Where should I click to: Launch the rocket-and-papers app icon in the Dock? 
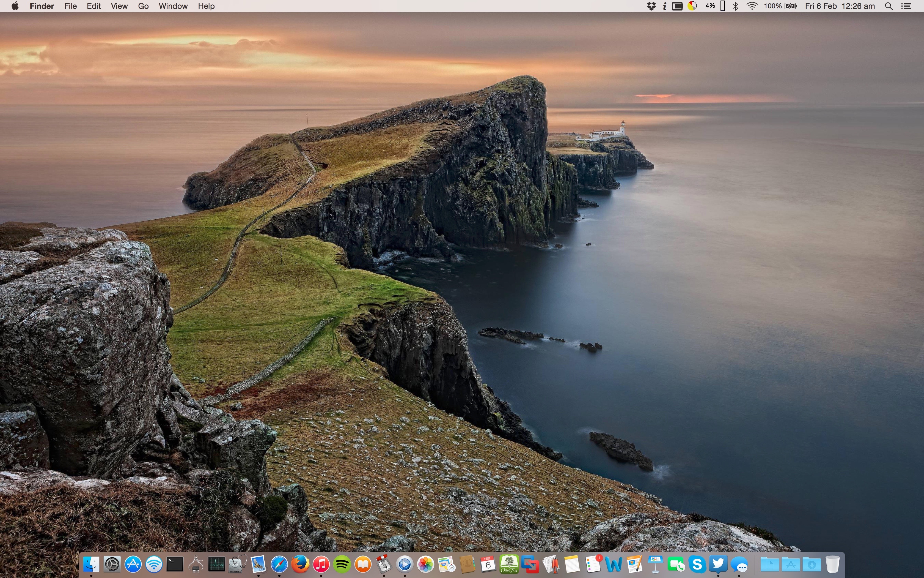coord(551,564)
